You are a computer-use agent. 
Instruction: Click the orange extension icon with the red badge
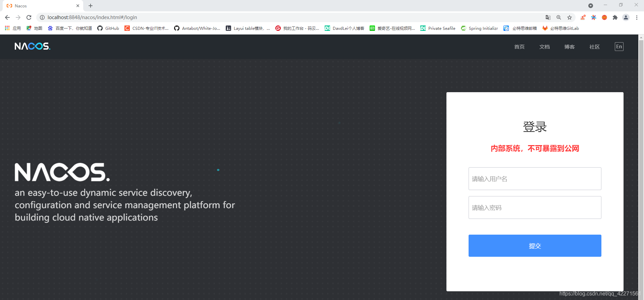coord(583,17)
